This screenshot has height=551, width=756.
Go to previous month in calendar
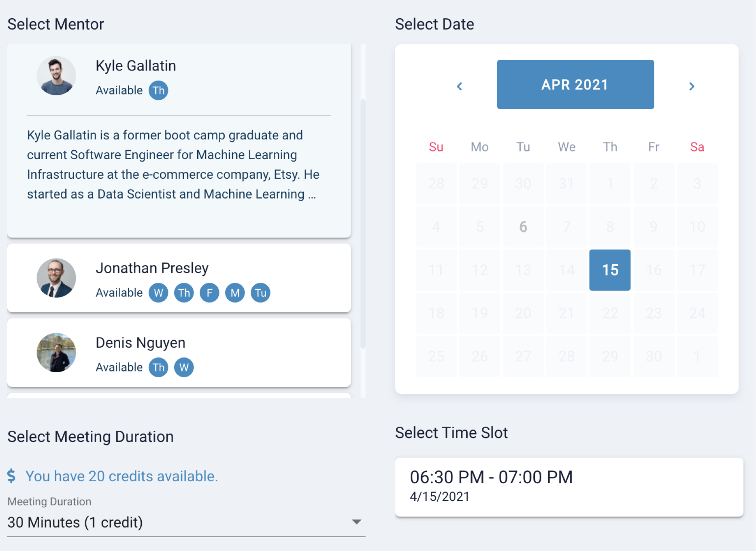[x=460, y=86]
